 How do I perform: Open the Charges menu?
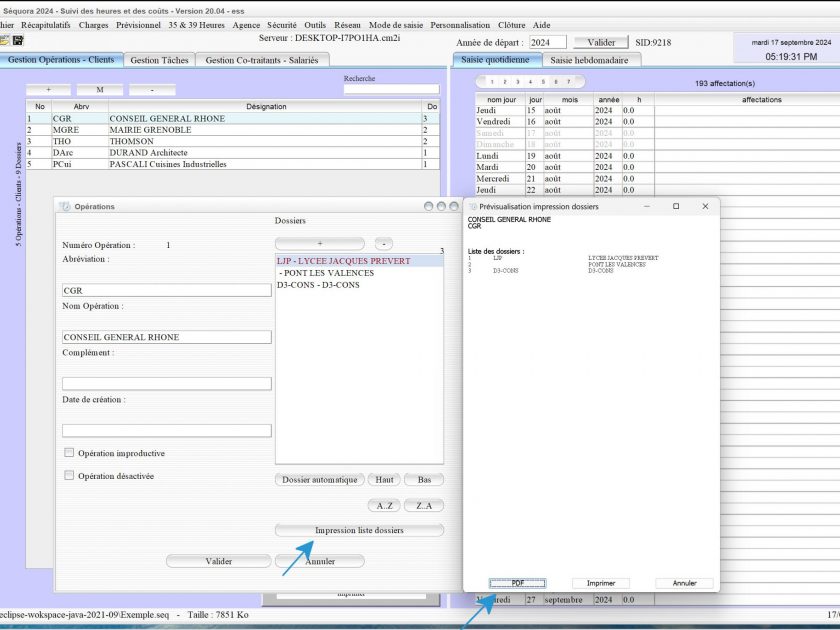(93, 25)
